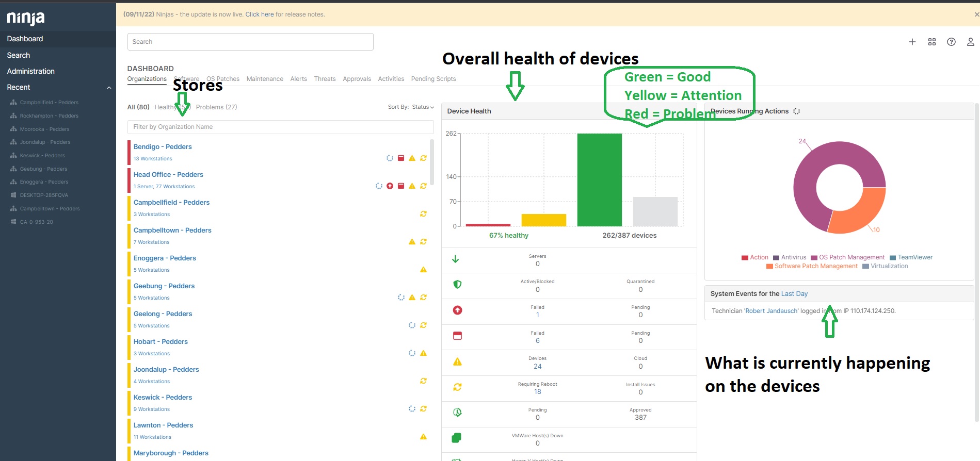
Task: Click Filter by Organization Name field
Action: [x=280, y=127]
